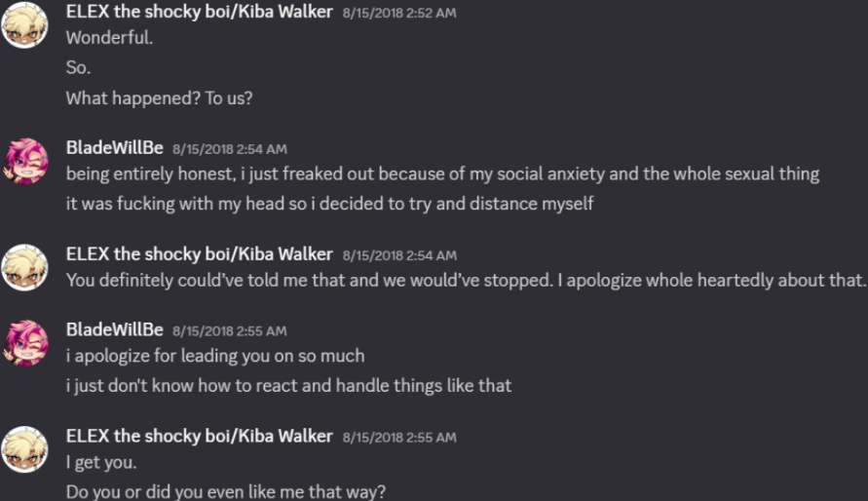This screenshot has height=501, width=868.
Task: Click the BladeWillBe username above "being entirely honest"
Action: click(x=114, y=148)
